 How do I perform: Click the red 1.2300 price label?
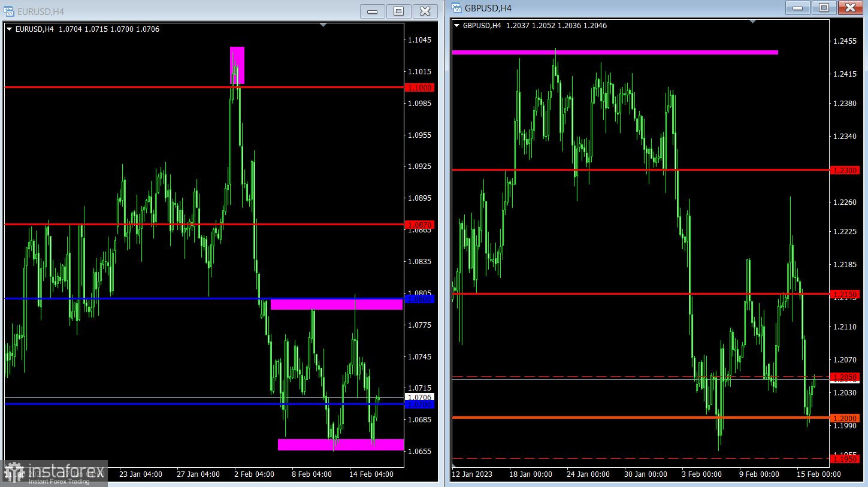[845, 170]
